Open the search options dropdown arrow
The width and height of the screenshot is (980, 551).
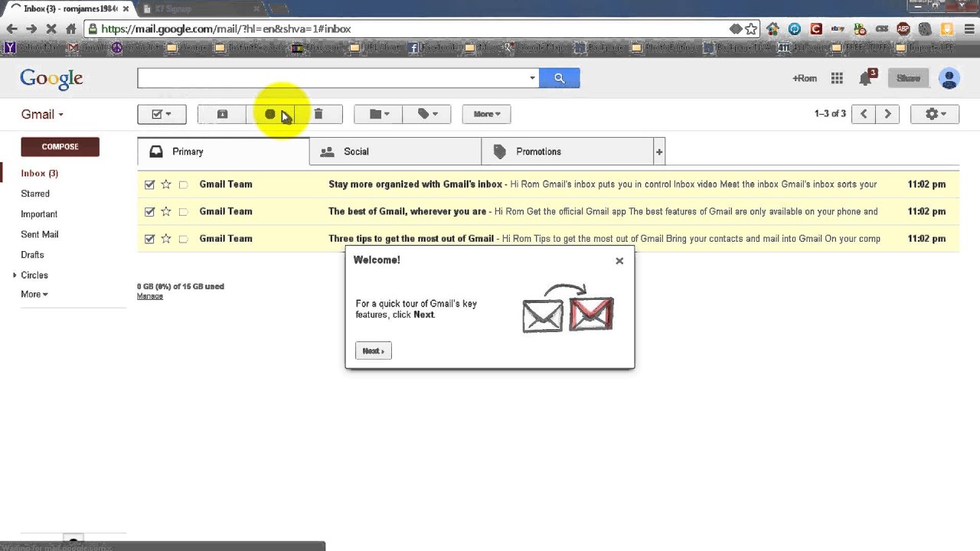[x=532, y=78]
